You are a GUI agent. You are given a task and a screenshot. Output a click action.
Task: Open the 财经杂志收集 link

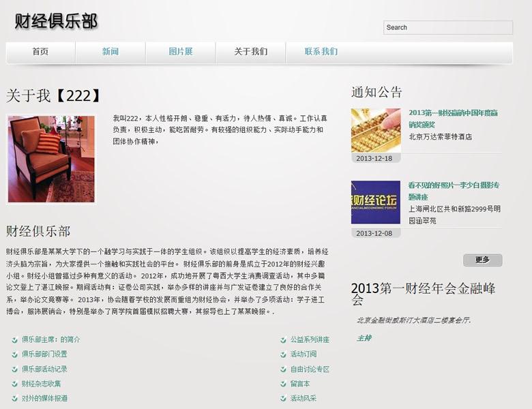pos(41,384)
